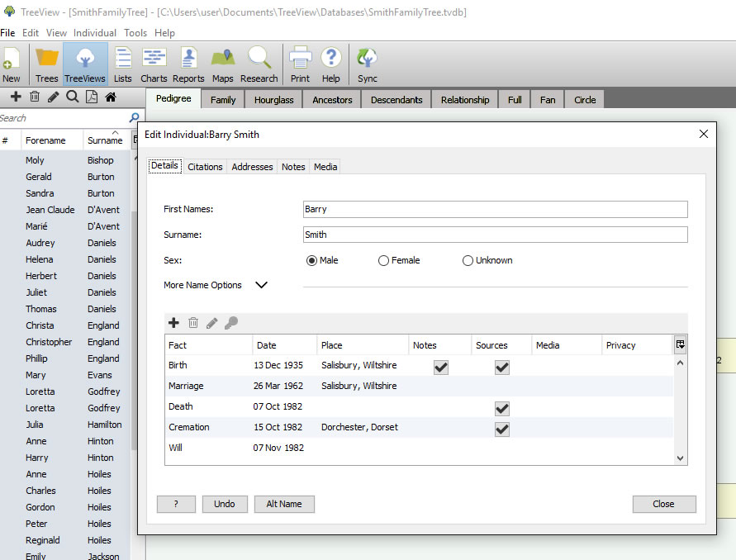Switch to the Addresses tab
This screenshot has height=560, width=736.
pos(252,167)
